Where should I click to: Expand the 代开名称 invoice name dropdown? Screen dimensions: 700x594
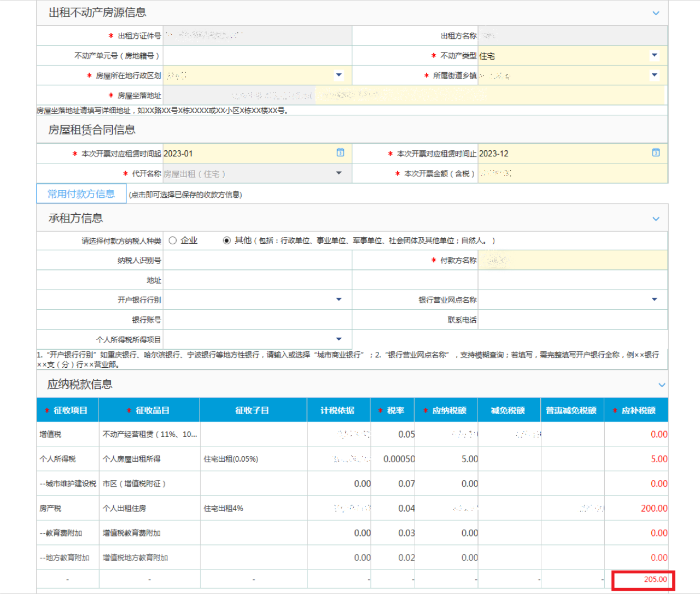(339, 173)
